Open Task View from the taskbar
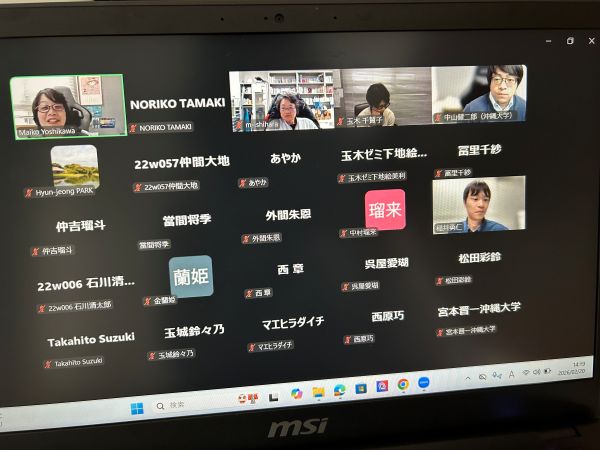The width and height of the screenshot is (600, 450). 273,398
